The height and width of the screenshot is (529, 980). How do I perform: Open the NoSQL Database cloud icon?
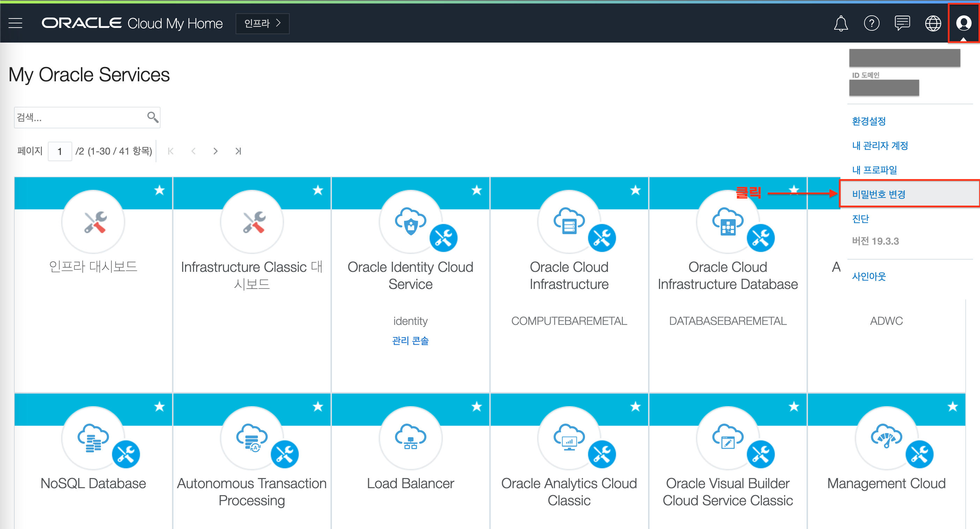[93, 438]
